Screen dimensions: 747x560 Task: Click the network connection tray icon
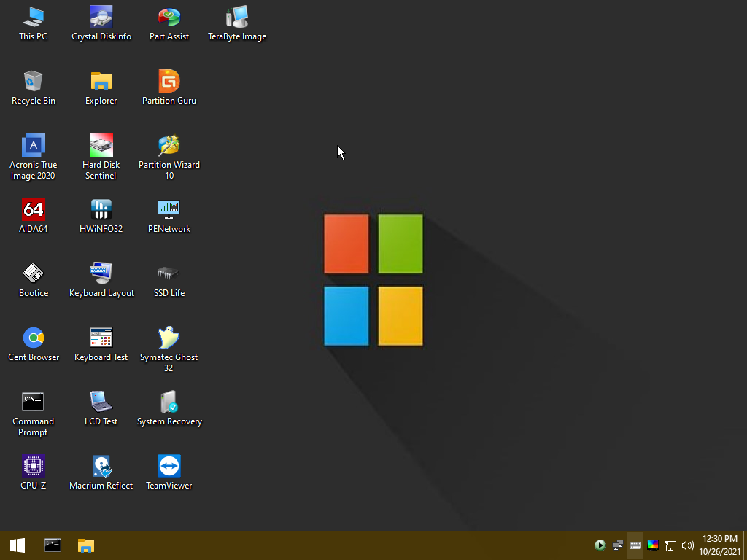pos(670,545)
